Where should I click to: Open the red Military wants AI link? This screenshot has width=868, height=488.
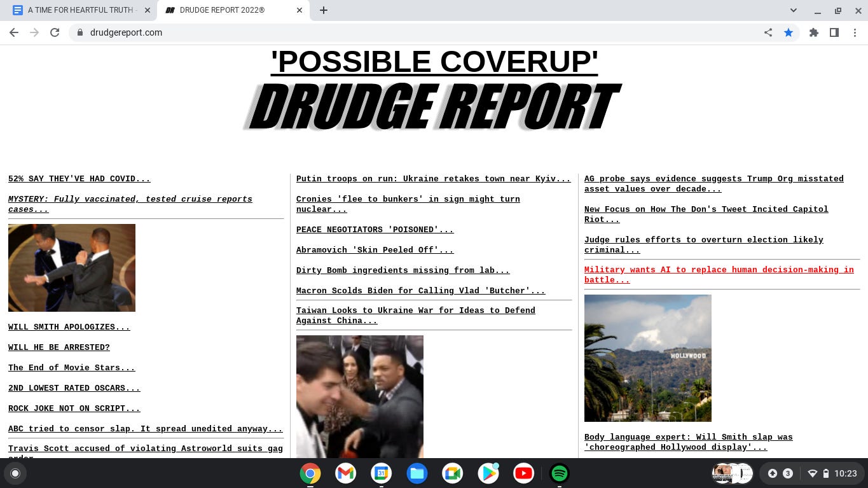pos(719,275)
